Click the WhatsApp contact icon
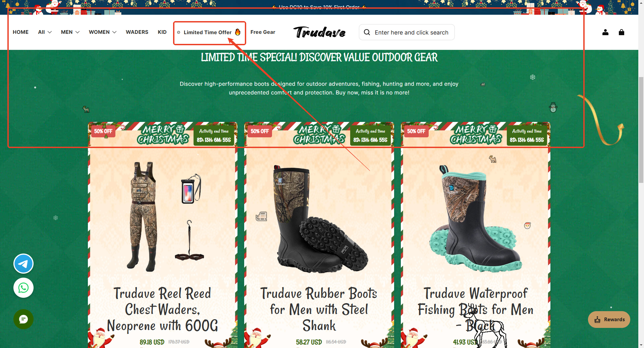This screenshot has height=348, width=644. [23, 288]
